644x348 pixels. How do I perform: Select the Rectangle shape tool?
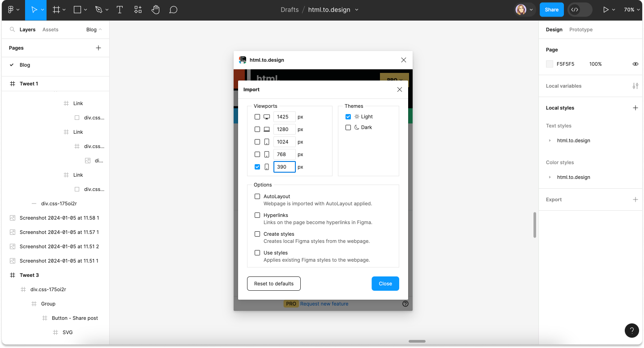click(x=77, y=10)
